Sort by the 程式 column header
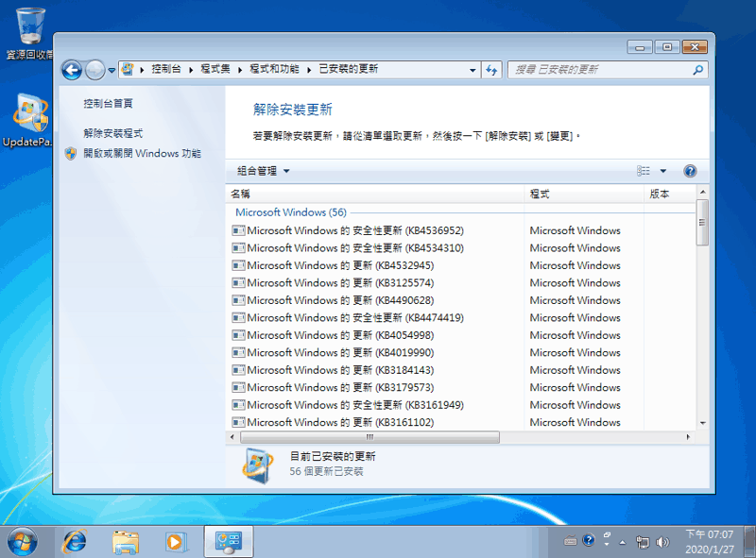756x558 pixels. coord(584,194)
